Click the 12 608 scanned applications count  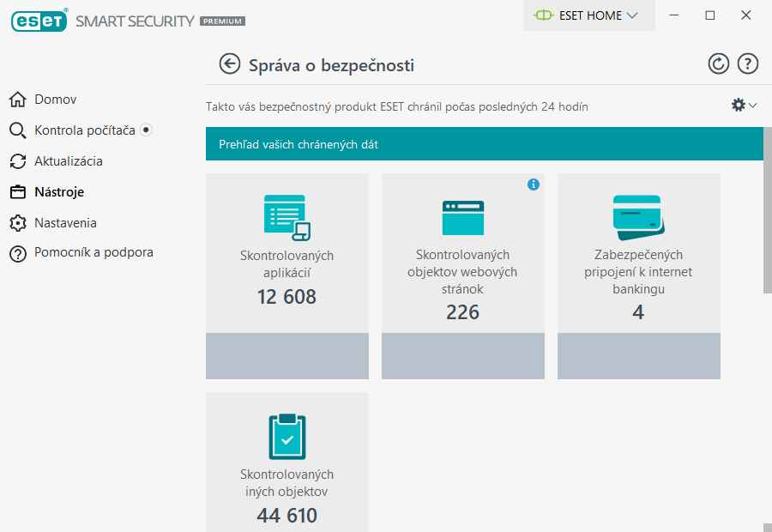click(x=286, y=297)
